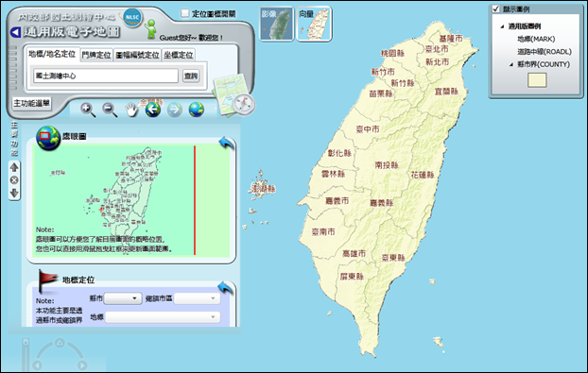Pan map east with navigation wheel right arrow
The width and height of the screenshot is (588, 373).
(82, 365)
